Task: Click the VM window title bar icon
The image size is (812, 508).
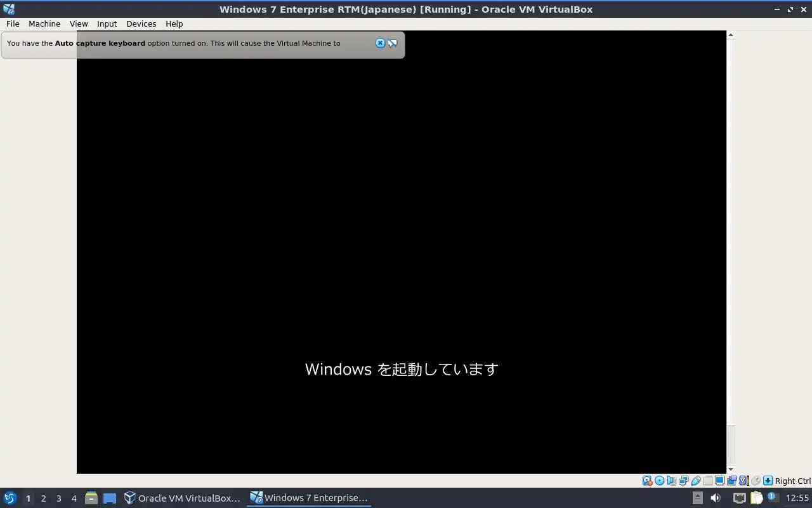Action: coord(8,9)
